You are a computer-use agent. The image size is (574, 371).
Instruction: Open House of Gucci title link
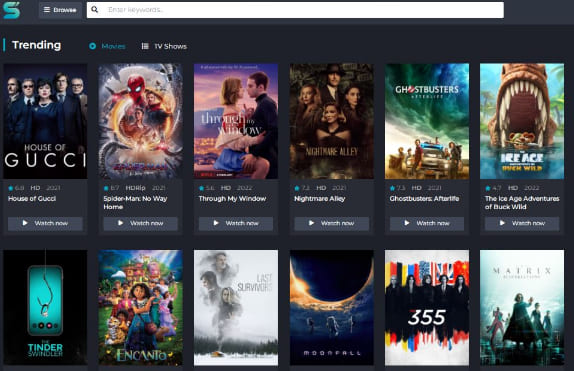32,199
